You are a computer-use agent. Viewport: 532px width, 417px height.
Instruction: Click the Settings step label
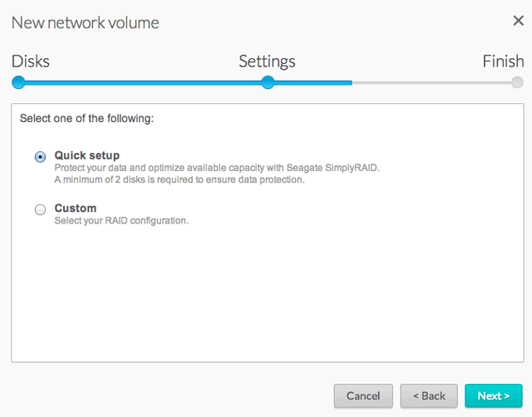pos(267,61)
